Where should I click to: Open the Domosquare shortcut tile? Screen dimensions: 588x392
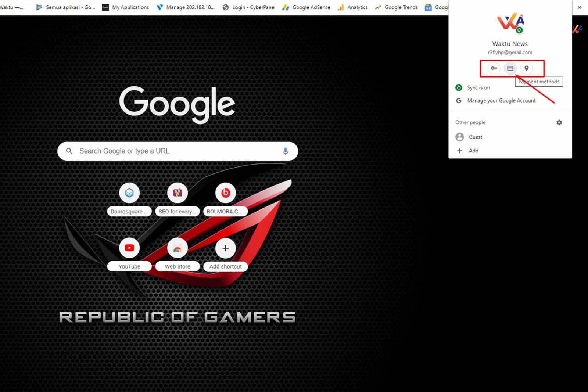click(129, 199)
